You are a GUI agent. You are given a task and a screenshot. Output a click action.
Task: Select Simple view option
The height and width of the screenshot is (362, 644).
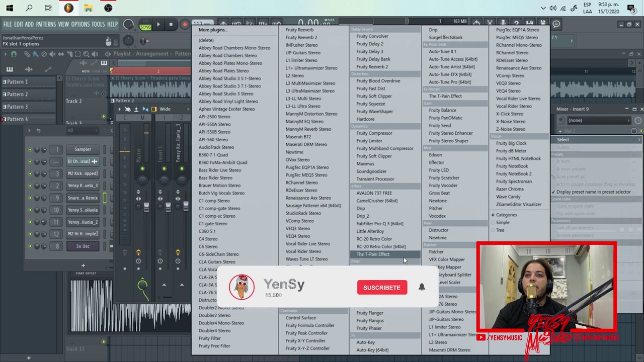coord(503,222)
